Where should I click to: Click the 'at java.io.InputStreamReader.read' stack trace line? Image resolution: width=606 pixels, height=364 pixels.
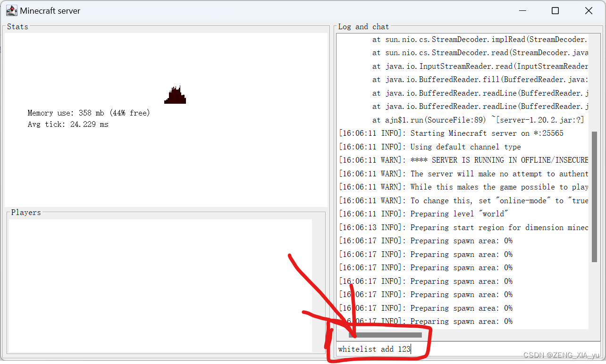coord(480,66)
